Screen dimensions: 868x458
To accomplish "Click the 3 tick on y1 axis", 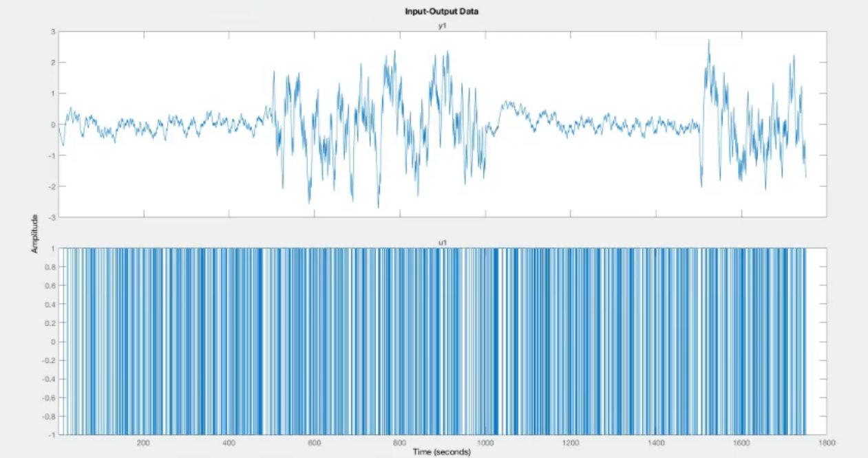I will [x=53, y=32].
